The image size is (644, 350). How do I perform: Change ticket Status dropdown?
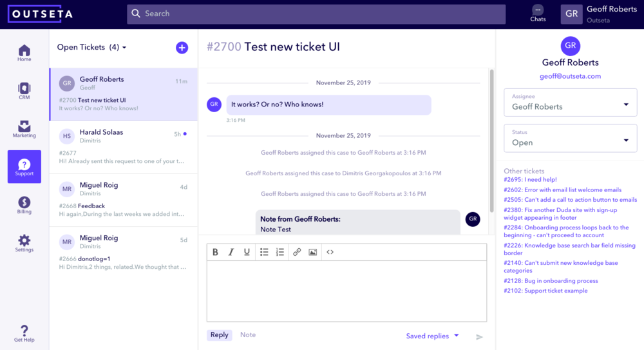click(570, 139)
